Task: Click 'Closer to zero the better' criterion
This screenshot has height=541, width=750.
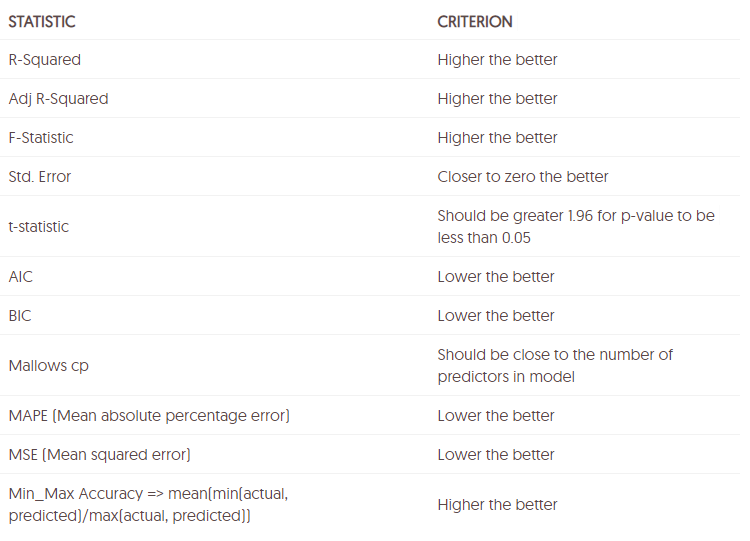Action: pos(523,177)
